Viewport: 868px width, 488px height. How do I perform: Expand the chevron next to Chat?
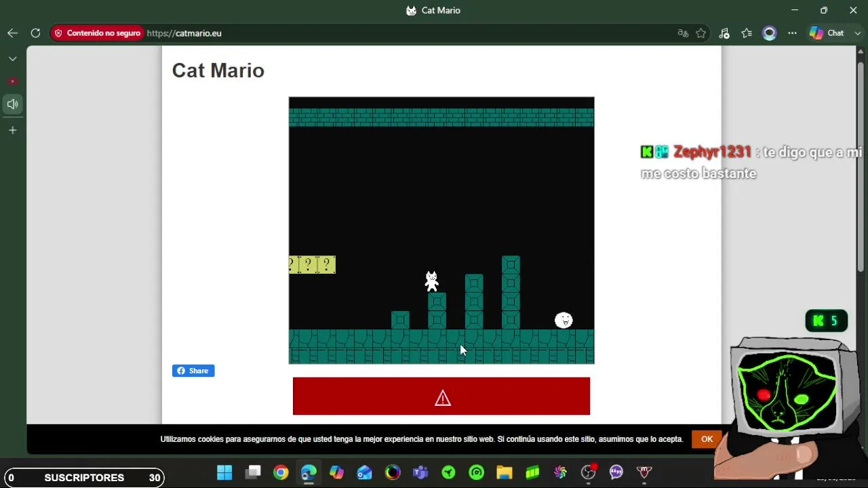point(858,33)
